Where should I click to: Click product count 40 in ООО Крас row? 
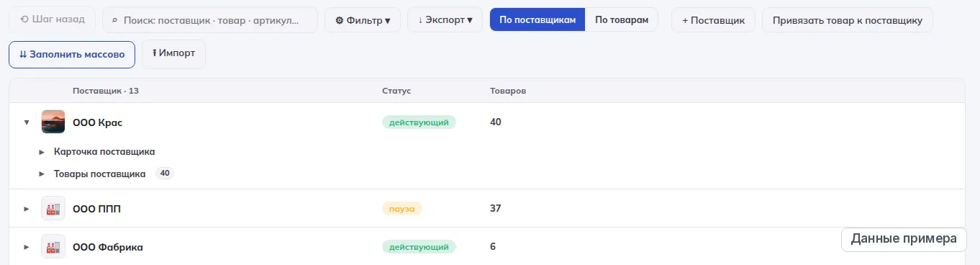[x=495, y=122]
